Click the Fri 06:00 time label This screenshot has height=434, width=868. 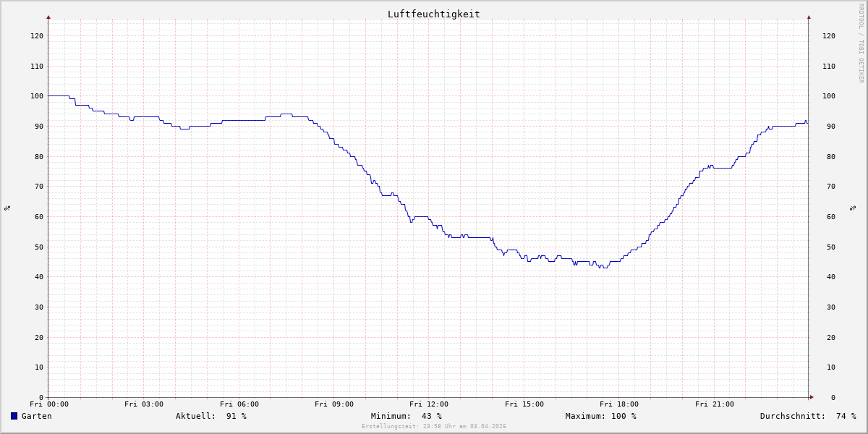point(239,404)
